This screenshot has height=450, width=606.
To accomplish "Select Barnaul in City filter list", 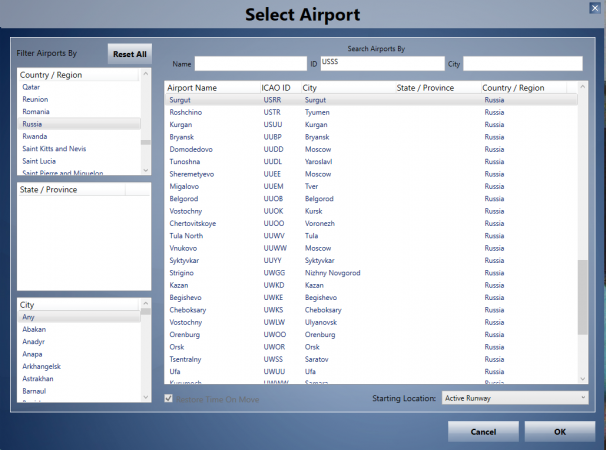I will (79, 391).
